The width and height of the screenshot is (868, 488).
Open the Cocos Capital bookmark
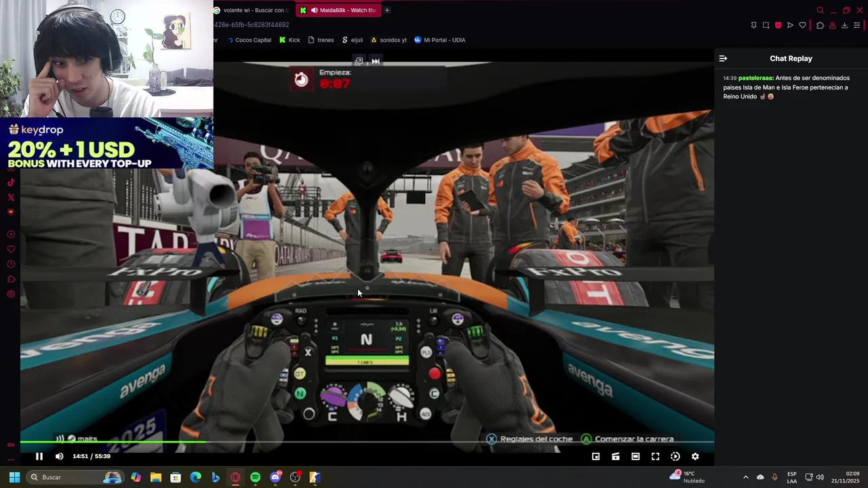(x=249, y=40)
